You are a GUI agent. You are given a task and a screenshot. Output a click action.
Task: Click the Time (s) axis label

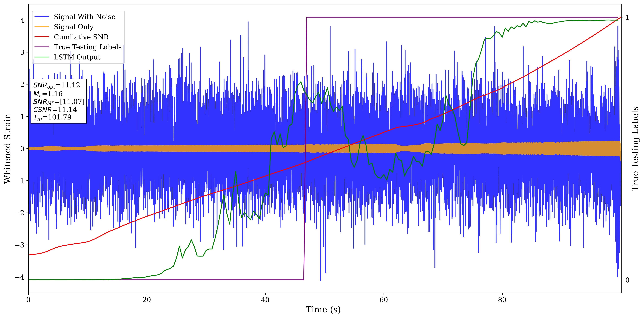click(323, 309)
